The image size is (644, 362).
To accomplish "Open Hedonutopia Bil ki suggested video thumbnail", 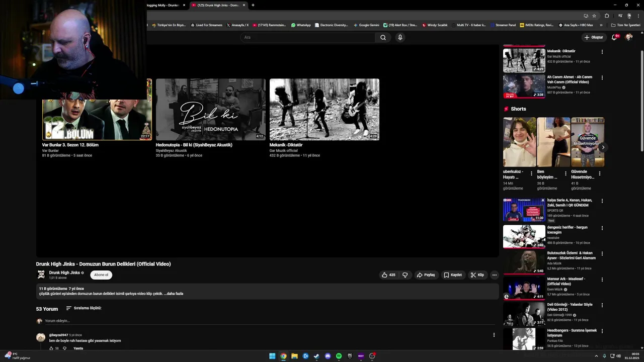I will coord(211,109).
